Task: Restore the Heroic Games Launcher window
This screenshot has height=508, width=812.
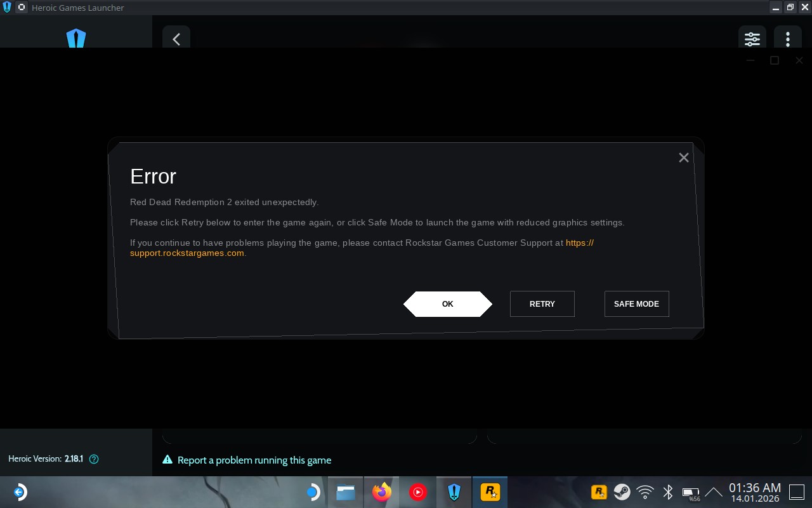Action: [790, 8]
